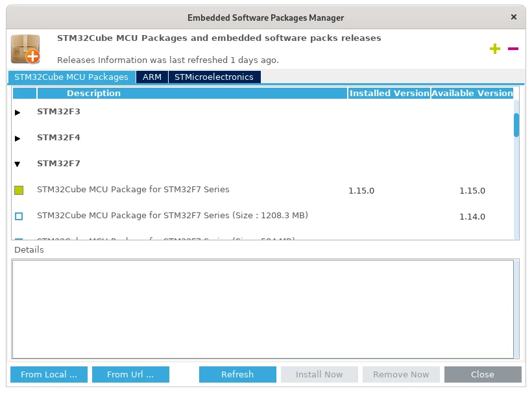Click the Description column header
This screenshot has width=532, height=393.
(x=192, y=93)
